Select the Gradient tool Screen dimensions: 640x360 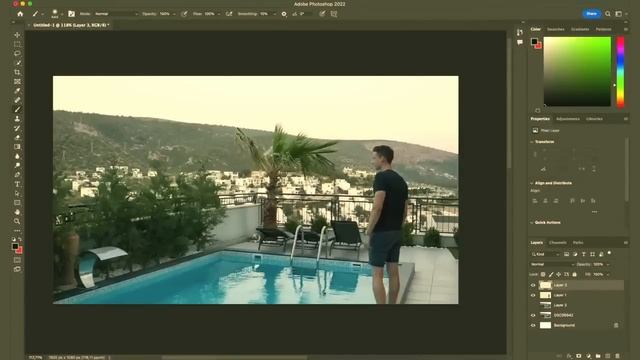coord(17,147)
